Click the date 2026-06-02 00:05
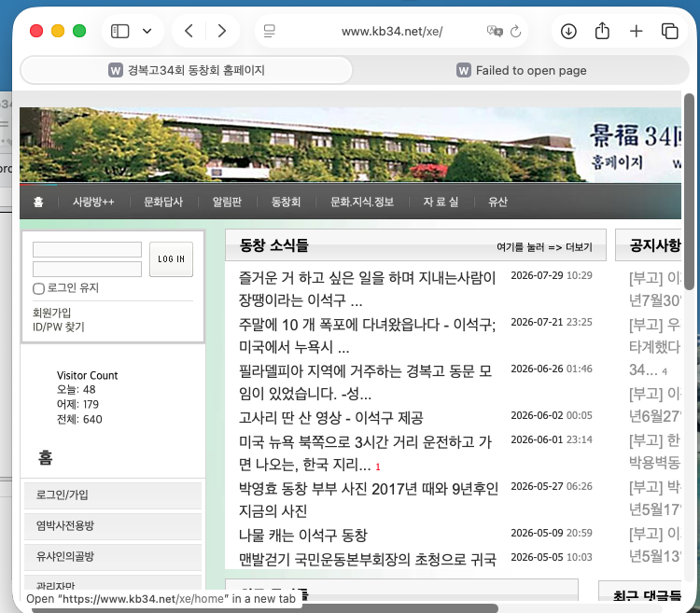This screenshot has height=613, width=700. 552,415
